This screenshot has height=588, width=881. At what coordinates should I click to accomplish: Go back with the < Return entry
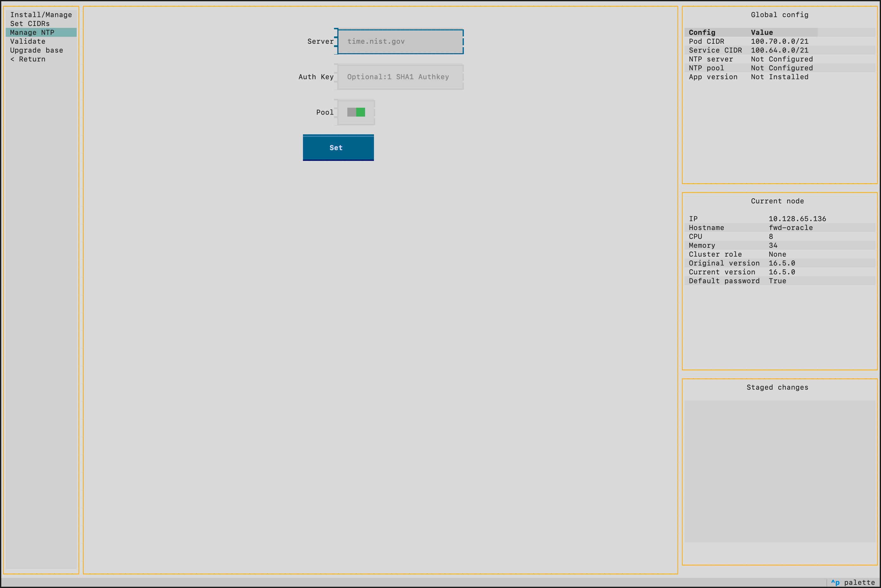[x=41, y=59]
